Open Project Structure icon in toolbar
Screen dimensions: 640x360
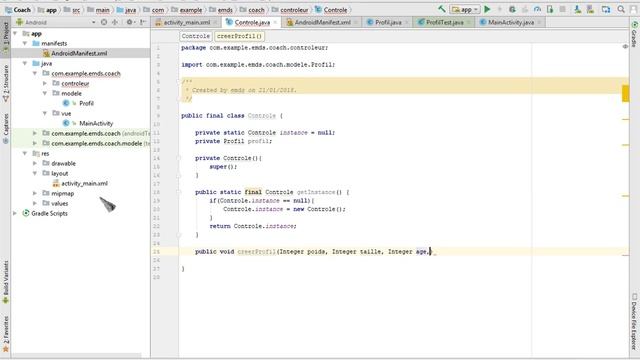[x=606, y=9]
